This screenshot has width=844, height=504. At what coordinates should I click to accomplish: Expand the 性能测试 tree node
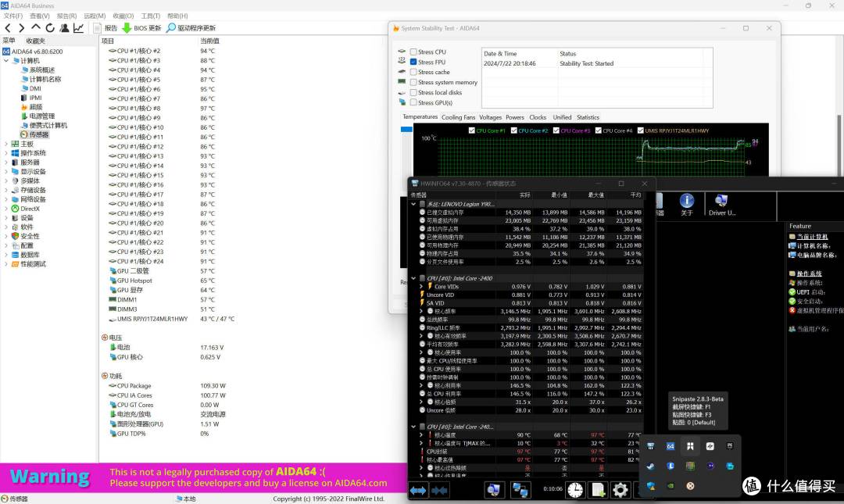(6, 264)
